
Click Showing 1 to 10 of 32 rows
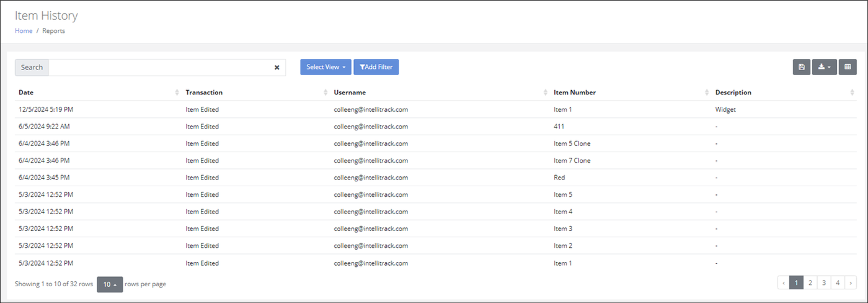[x=54, y=284]
